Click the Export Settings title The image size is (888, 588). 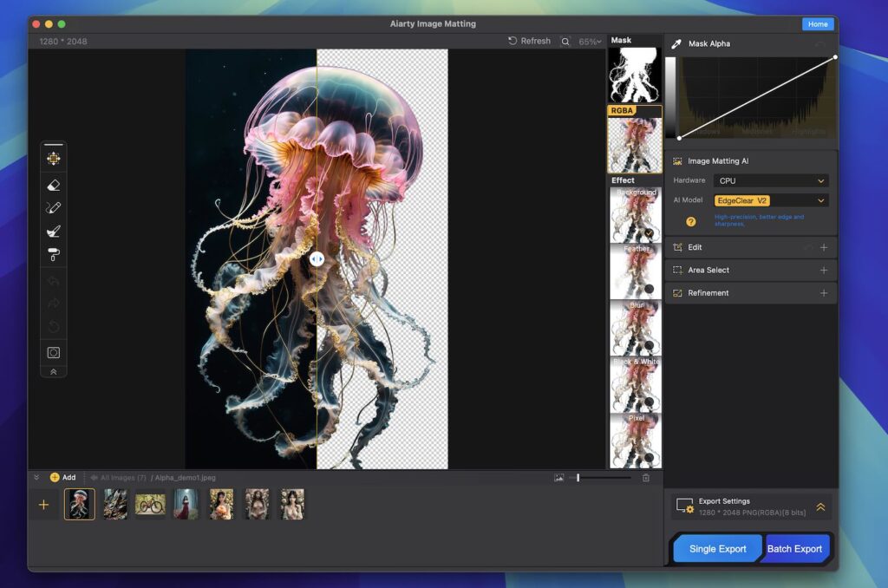[724, 501]
